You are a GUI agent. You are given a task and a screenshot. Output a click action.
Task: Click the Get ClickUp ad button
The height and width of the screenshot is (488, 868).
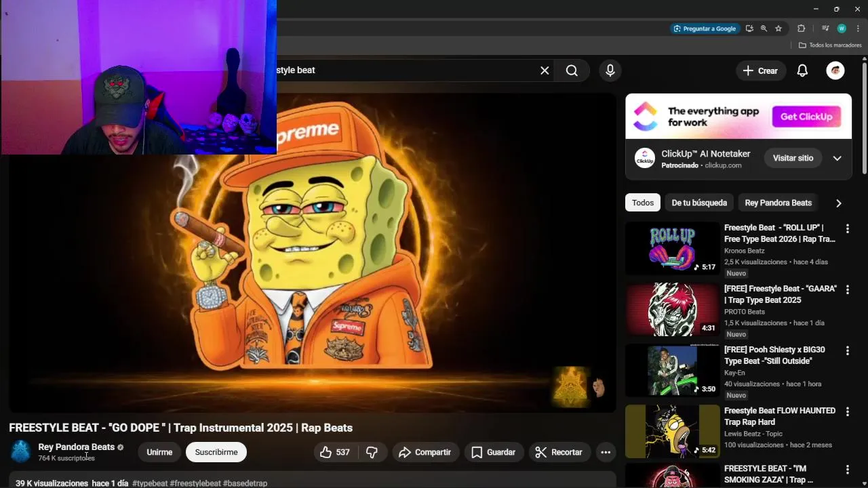coord(806,117)
